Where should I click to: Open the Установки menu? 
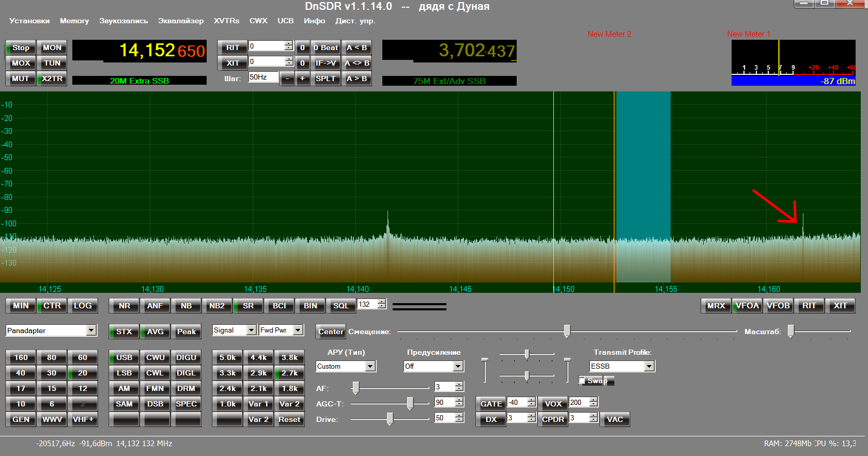pos(29,21)
